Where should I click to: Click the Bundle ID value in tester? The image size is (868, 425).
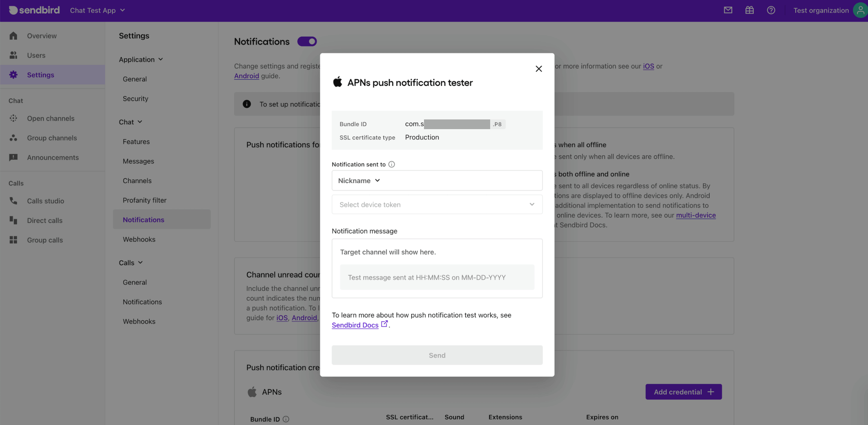tap(455, 124)
